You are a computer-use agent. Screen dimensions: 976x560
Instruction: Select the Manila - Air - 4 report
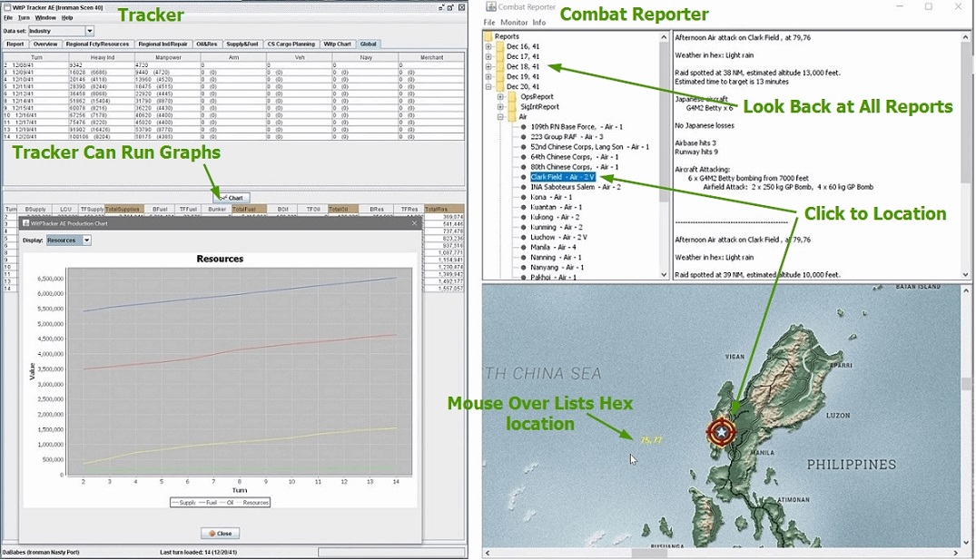click(x=553, y=247)
